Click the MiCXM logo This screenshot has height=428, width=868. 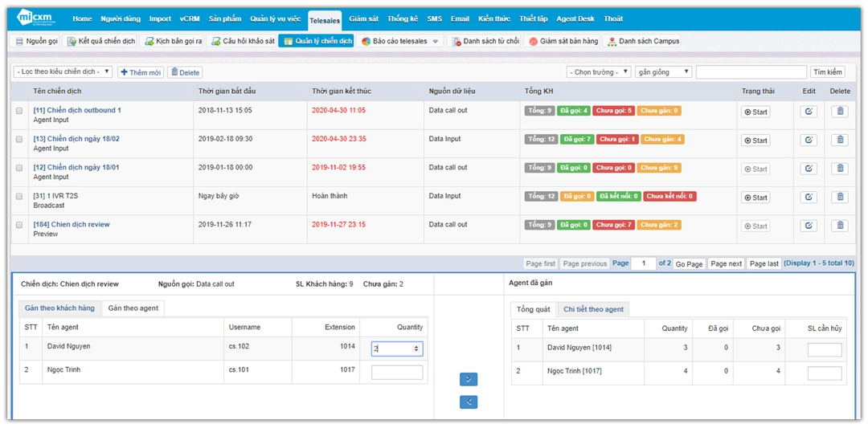point(35,18)
